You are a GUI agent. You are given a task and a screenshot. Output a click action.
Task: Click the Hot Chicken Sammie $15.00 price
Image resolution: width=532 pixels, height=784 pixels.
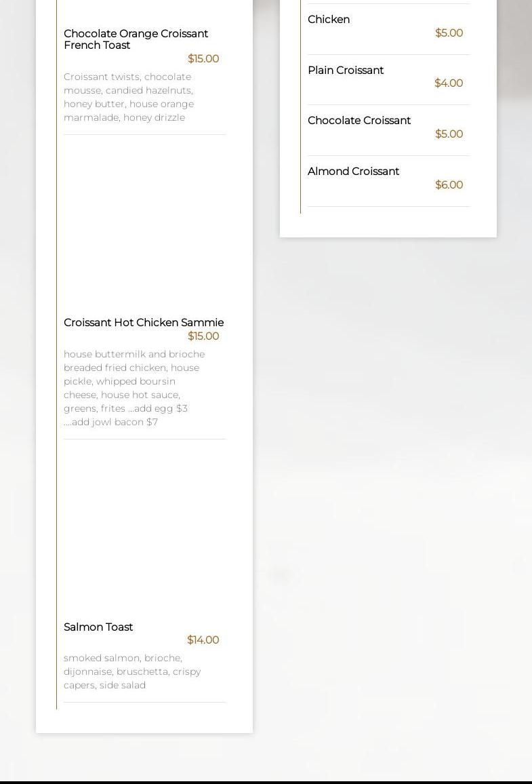click(x=203, y=336)
